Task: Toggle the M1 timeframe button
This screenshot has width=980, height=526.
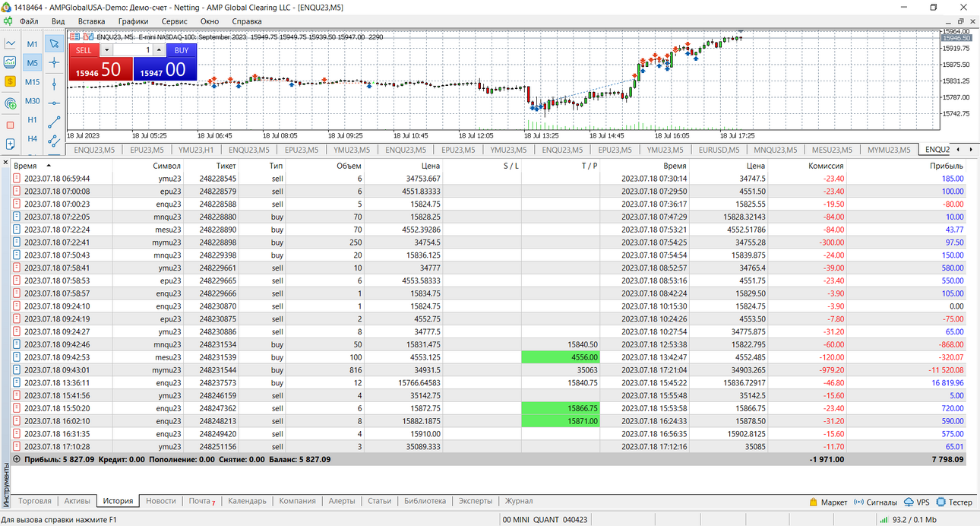Action: pyautogui.click(x=33, y=44)
